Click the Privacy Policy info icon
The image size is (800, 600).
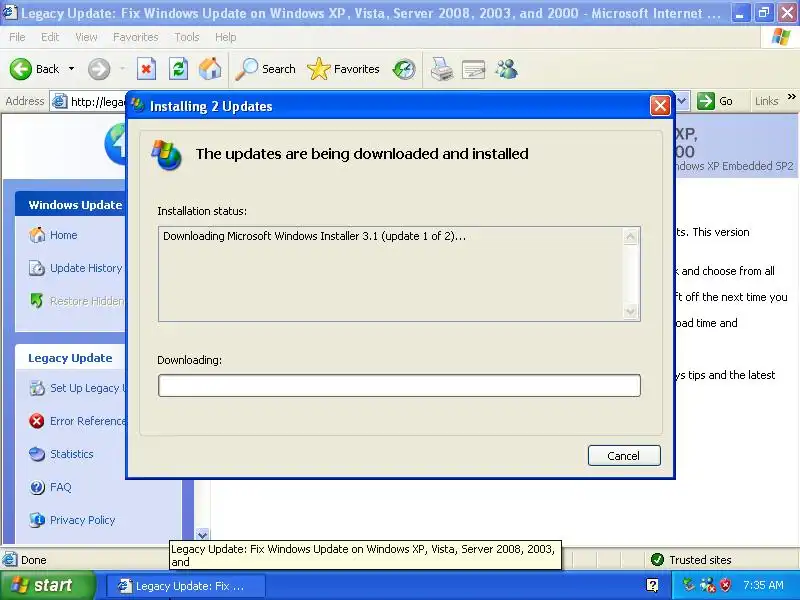coord(37,520)
